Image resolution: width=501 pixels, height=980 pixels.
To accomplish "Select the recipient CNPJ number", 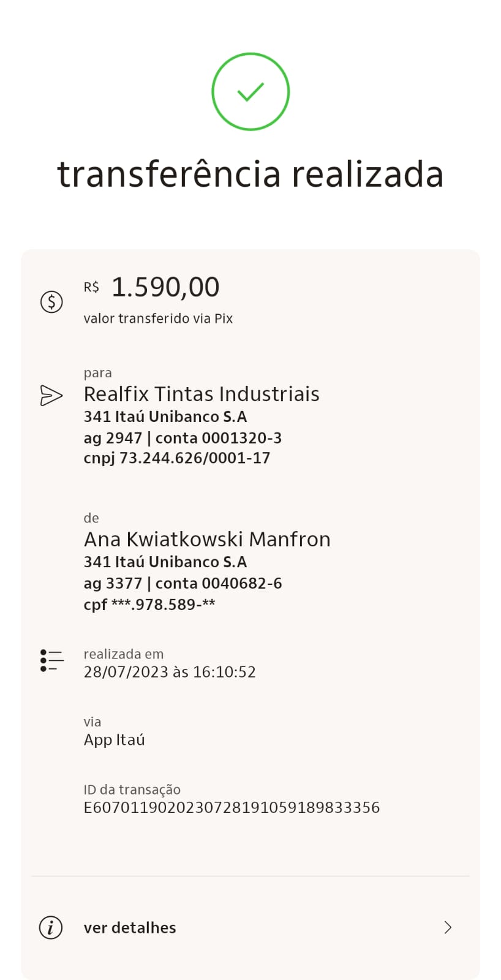I will [x=177, y=458].
